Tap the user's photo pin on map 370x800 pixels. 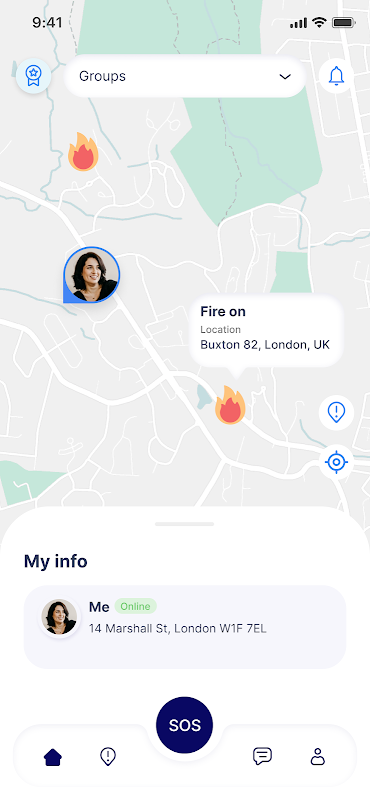91,275
